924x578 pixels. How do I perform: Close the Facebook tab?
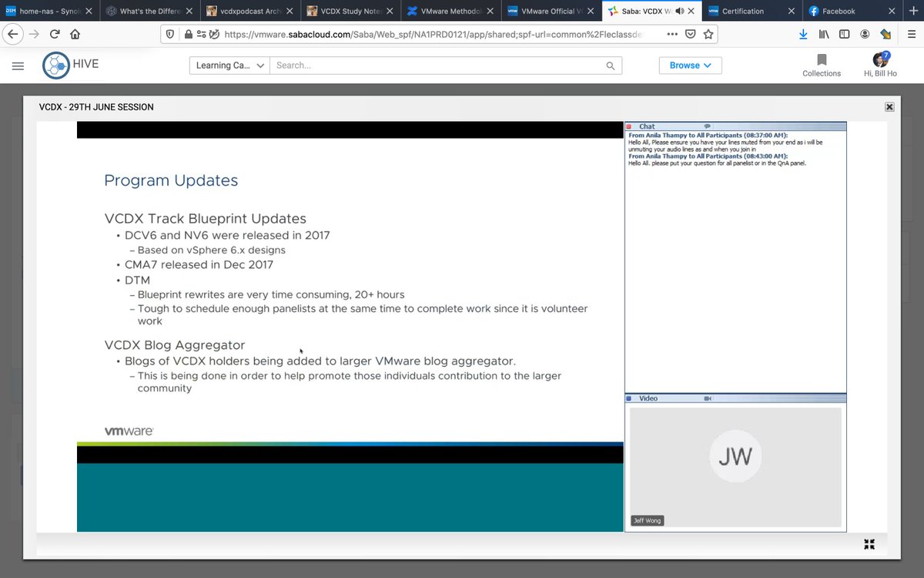click(x=891, y=11)
